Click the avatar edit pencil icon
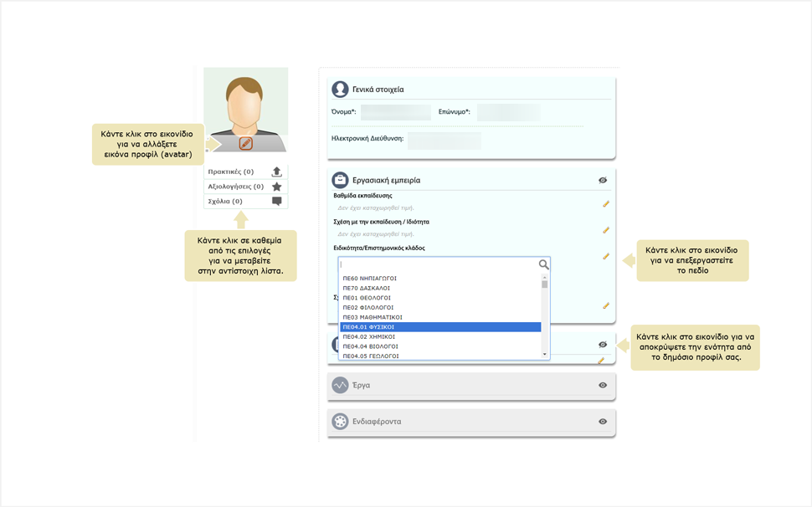Screen dimensions: 812x507 pyautogui.click(x=245, y=143)
